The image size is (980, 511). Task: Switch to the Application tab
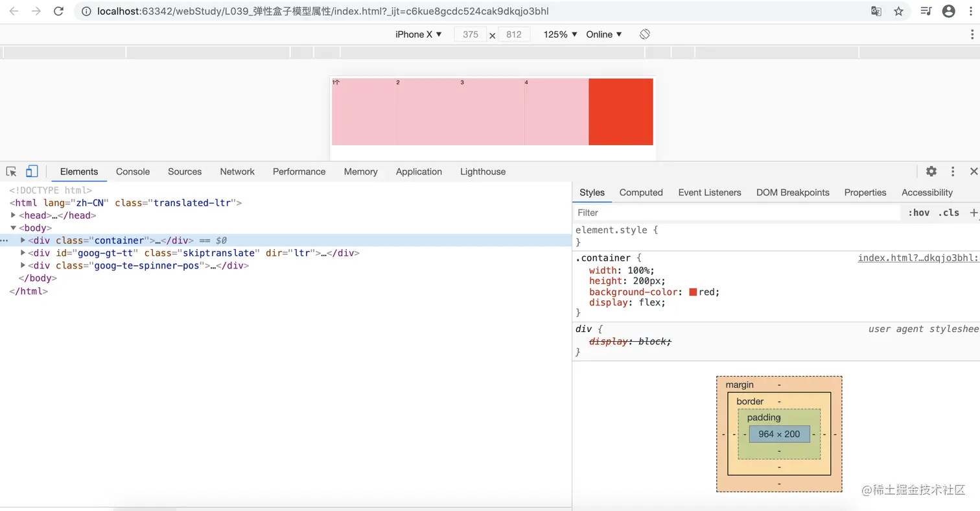point(419,172)
